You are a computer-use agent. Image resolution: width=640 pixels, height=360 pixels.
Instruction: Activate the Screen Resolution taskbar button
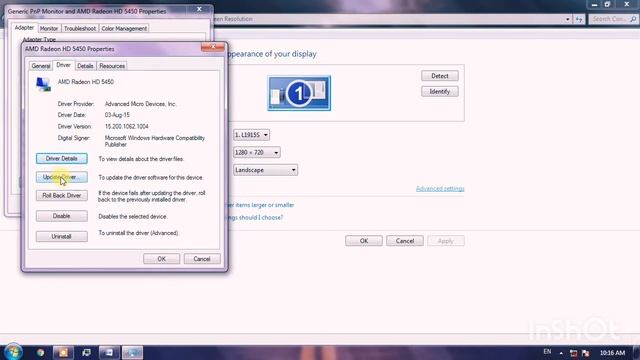coord(132,352)
